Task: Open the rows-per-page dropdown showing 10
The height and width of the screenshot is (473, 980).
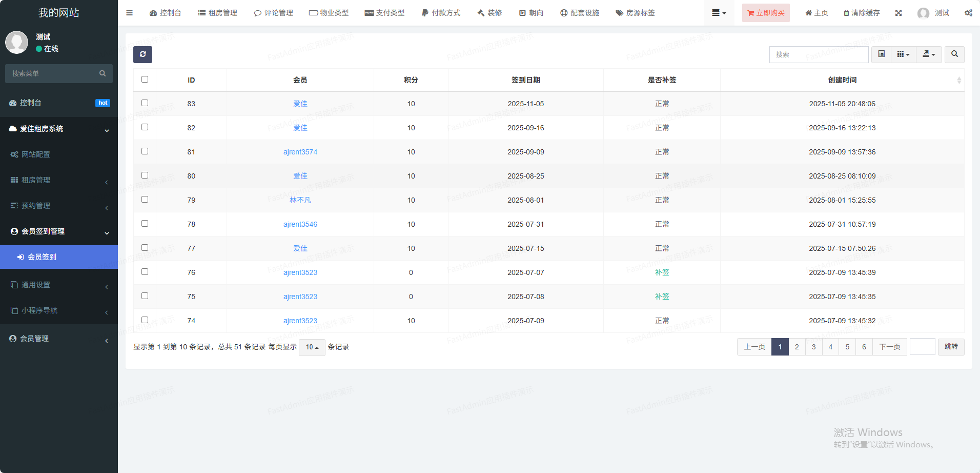Action: (312, 347)
